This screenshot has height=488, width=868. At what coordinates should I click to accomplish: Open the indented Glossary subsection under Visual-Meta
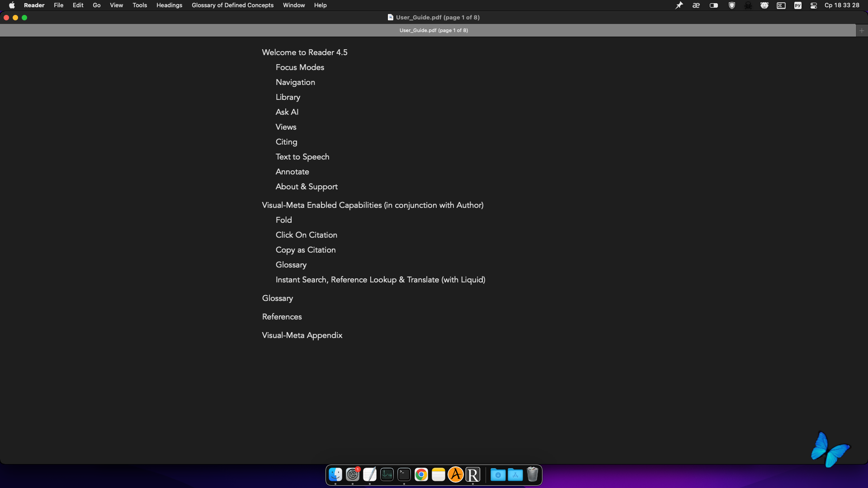click(x=291, y=265)
